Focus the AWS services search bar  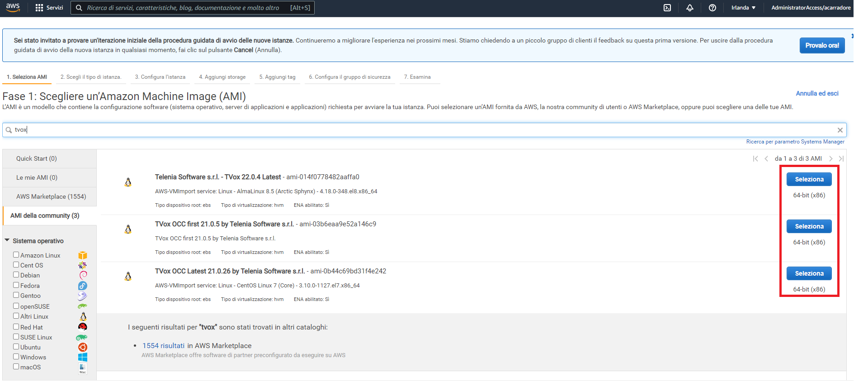click(x=193, y=8)
